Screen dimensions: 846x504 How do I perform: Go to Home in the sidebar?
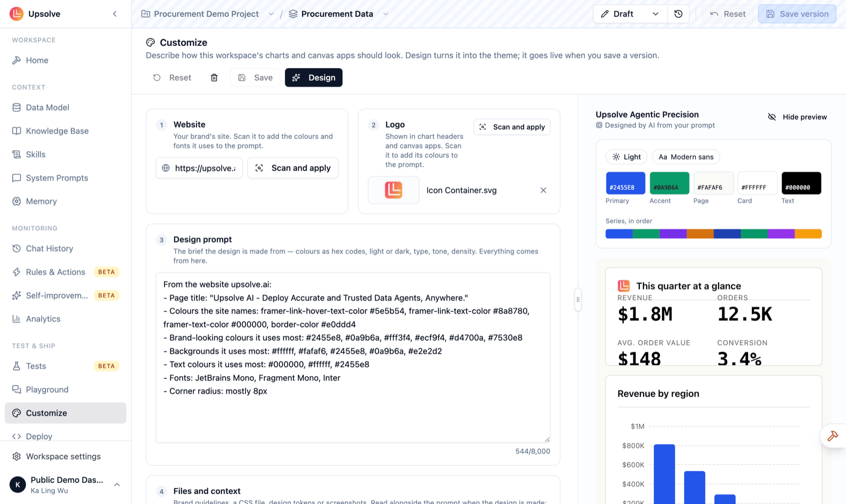click(x=66, y=60)
